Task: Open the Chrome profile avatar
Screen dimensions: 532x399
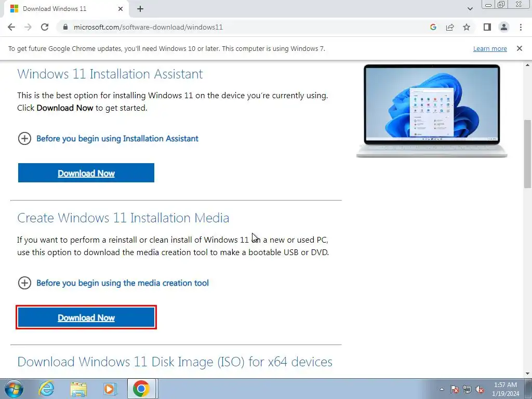Action: pyautogui.click(x=504, y=27)
